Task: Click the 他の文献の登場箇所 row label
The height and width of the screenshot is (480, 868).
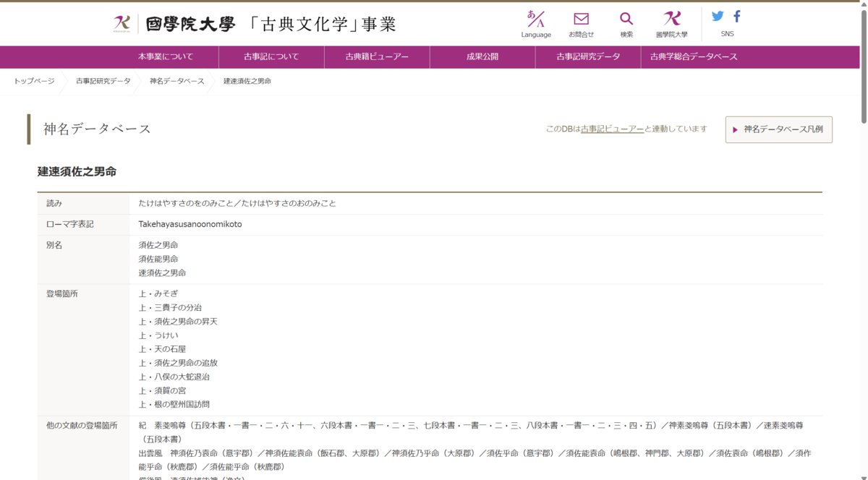Action: pyautogui.click(x=82, y=426)
